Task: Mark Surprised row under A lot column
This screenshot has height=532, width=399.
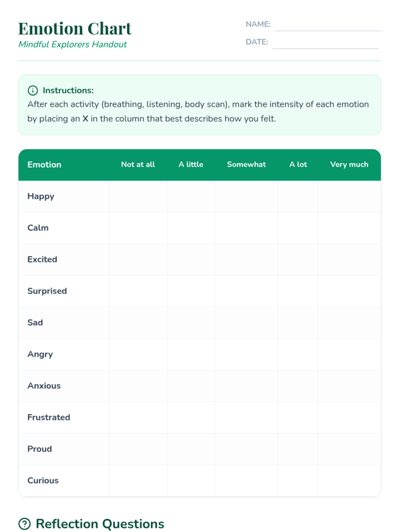Action: [298, 291]
